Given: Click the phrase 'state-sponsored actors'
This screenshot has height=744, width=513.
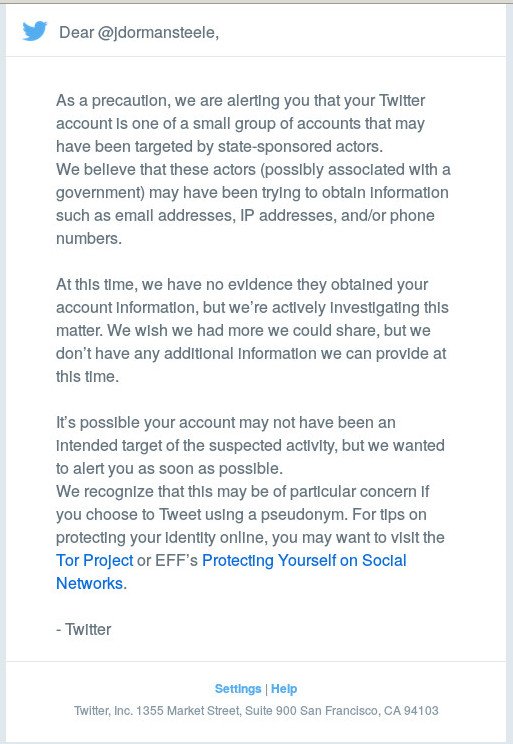Looking at the screenshot, I should (x=299, y=147).
